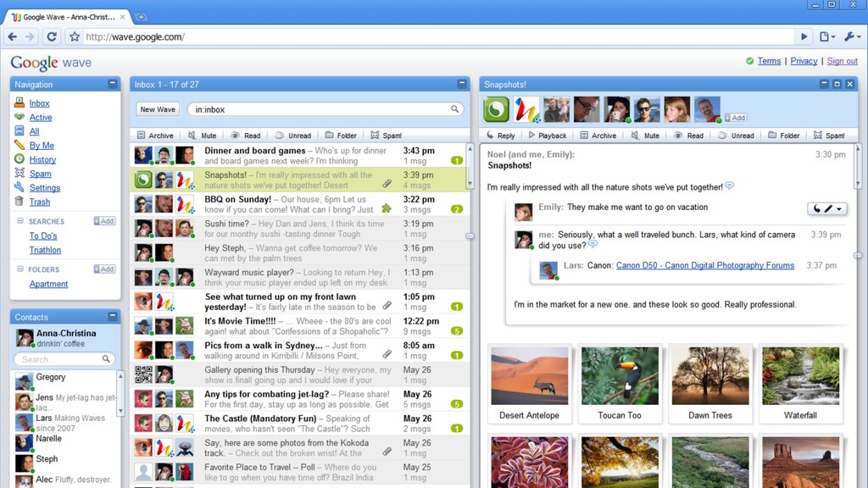Click the Terms link
Viewport: 868px width, 488px height.
[769, 61]
